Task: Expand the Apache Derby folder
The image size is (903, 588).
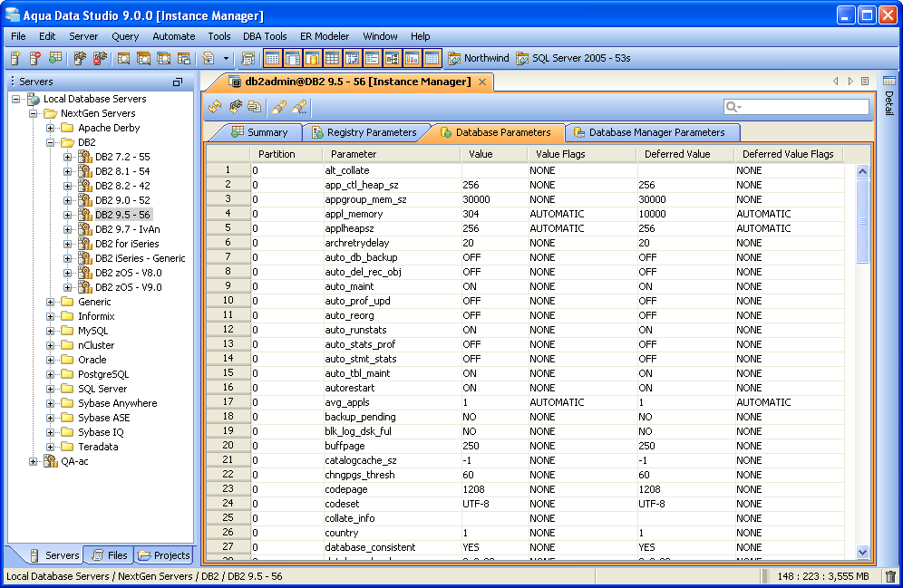Action: [50, 128]
